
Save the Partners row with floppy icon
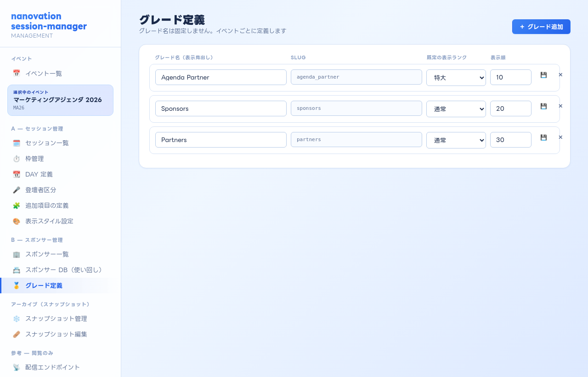click(543, 137)
